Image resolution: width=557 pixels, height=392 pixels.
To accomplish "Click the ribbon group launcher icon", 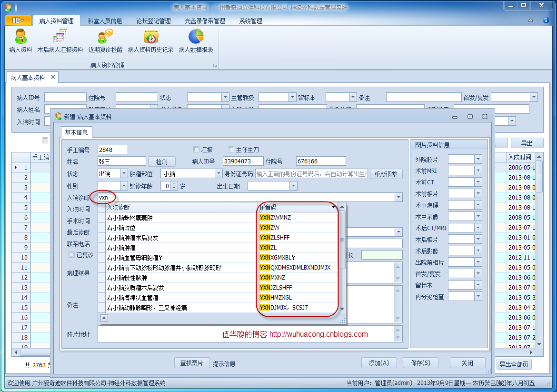I will 215,66.
